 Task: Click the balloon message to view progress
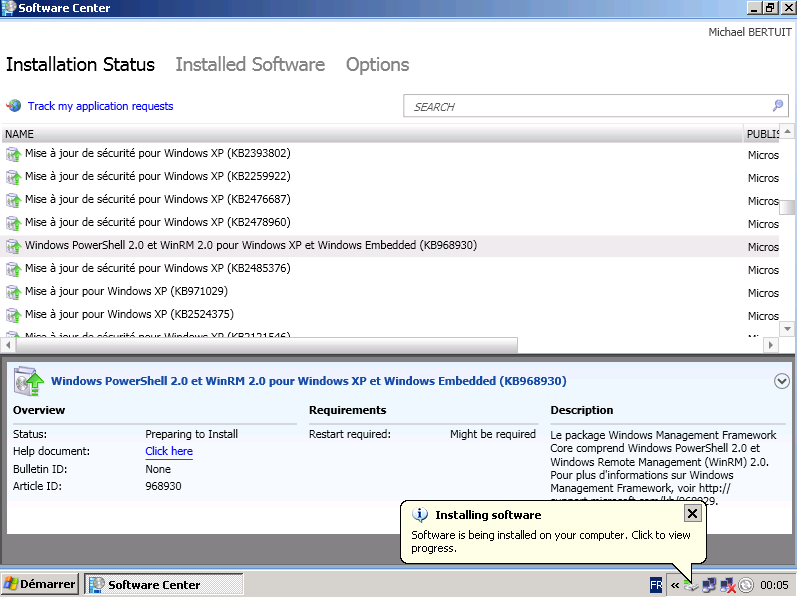pos(550,542)
